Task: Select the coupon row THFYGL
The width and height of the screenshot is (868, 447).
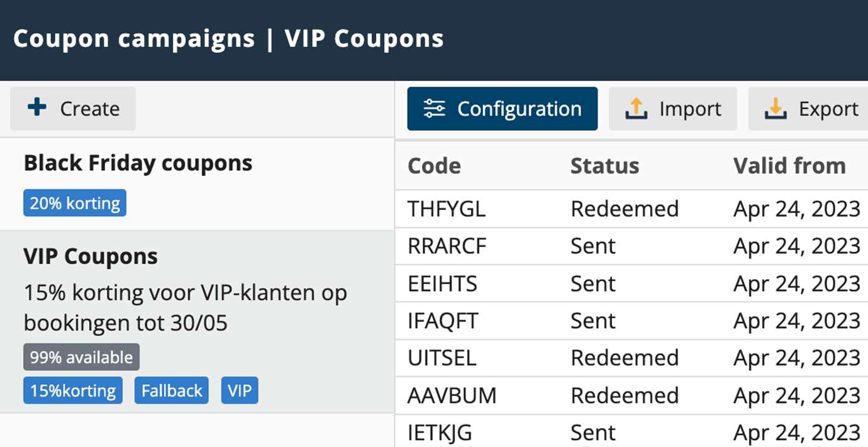Action: tap(447, 209)
